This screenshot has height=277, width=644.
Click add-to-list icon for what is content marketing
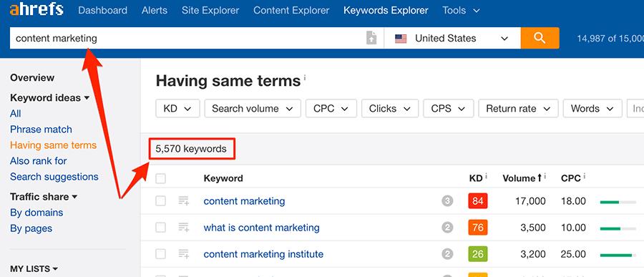tap(184, 228)
